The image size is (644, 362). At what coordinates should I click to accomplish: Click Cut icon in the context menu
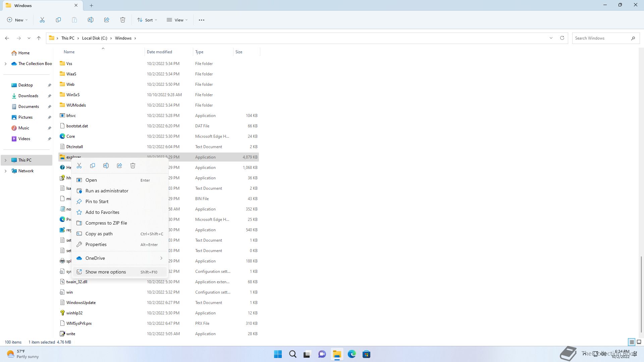[x=79, y=166]
